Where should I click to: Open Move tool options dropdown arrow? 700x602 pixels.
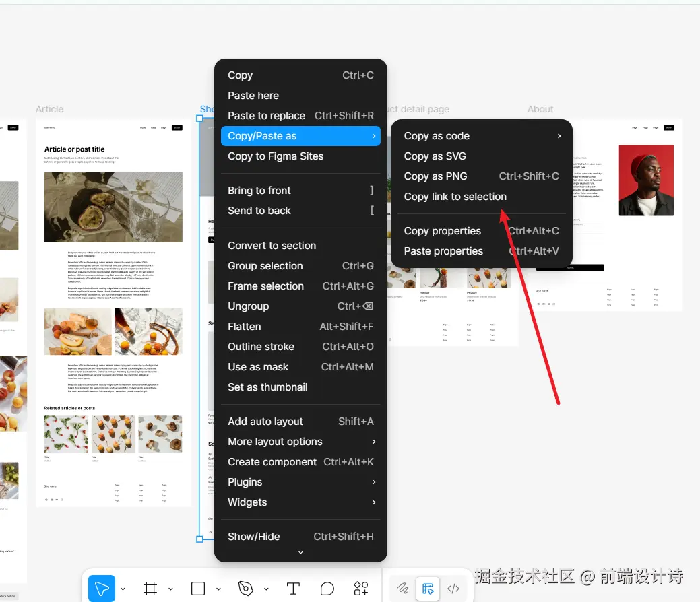[x=123, y=589]
